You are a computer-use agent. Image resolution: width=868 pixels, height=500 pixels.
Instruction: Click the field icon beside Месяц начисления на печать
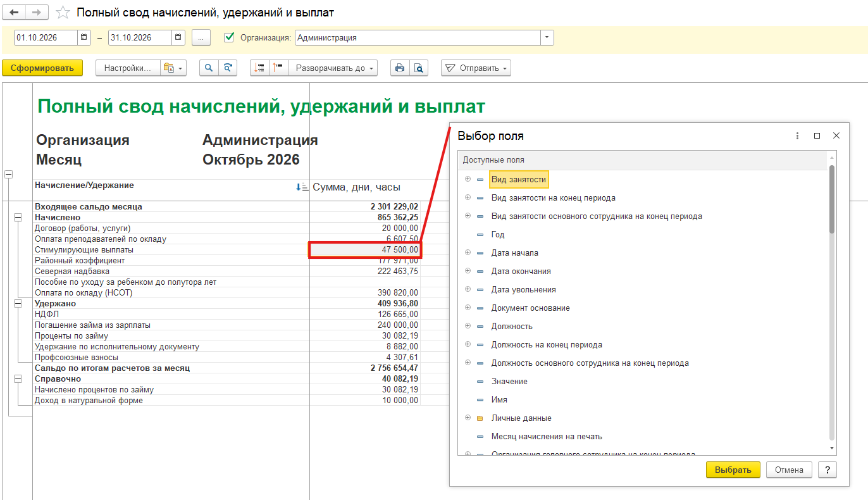480,437
